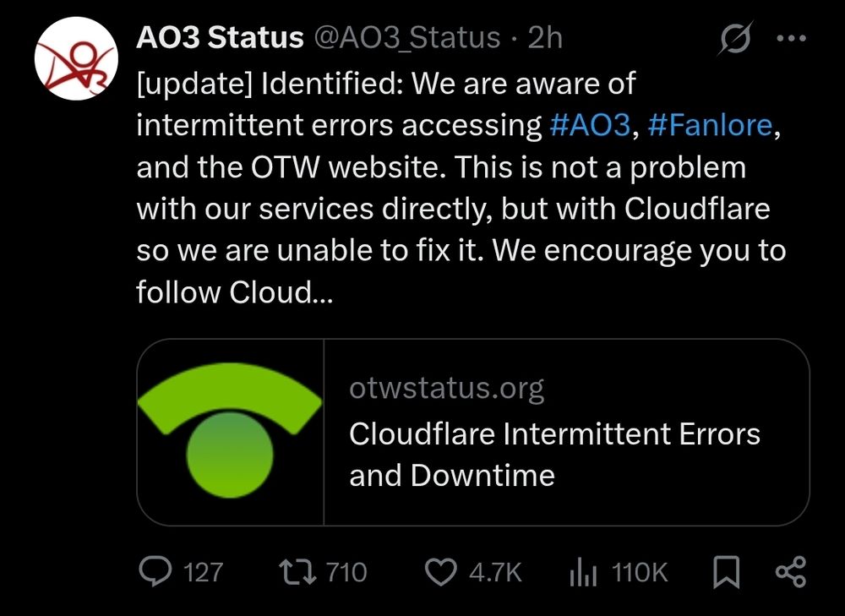Viewport: 845px width, 616px height.
Task: Open the #Fanlore hashtag link
Action: pyautogui.click(x=710, y=125)
